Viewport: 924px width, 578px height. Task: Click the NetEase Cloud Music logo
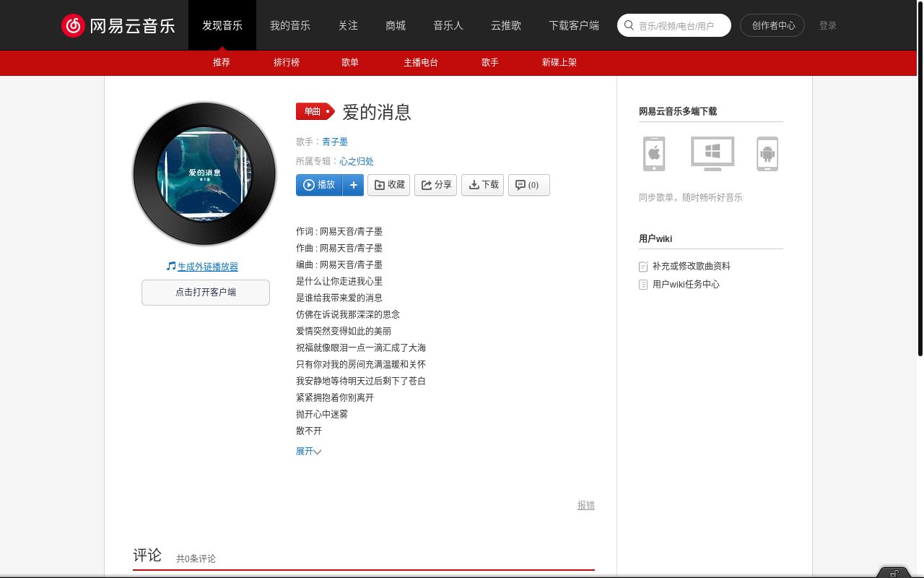118,25
